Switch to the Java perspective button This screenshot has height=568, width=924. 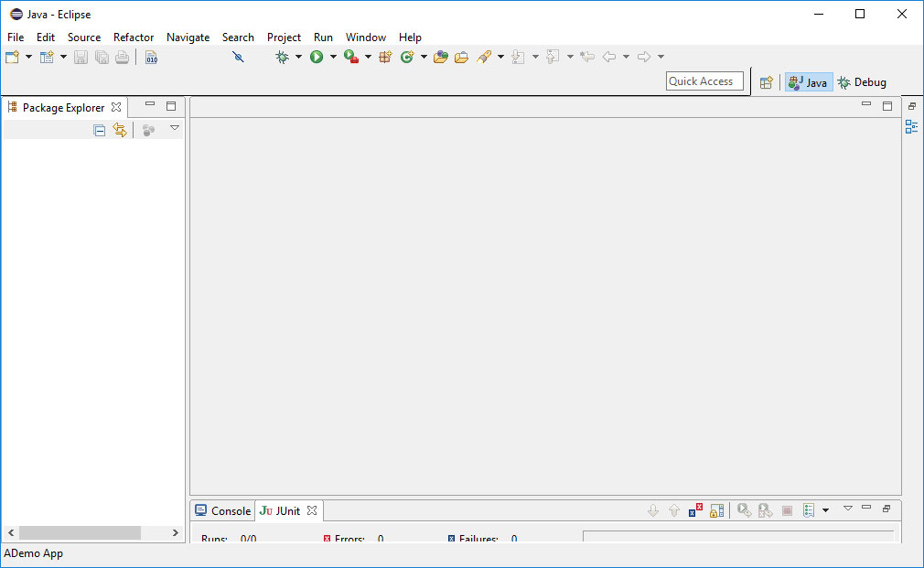[808, 81]
